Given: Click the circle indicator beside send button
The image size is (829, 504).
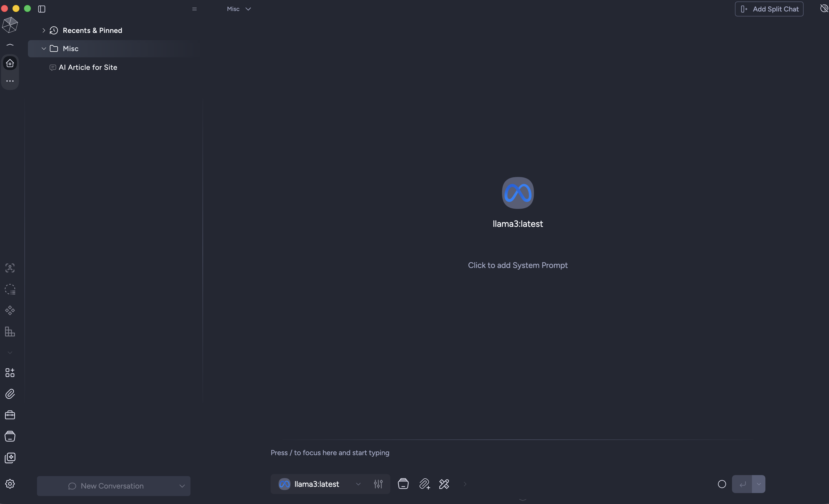Looking at the screenshot, I should 722,484.
